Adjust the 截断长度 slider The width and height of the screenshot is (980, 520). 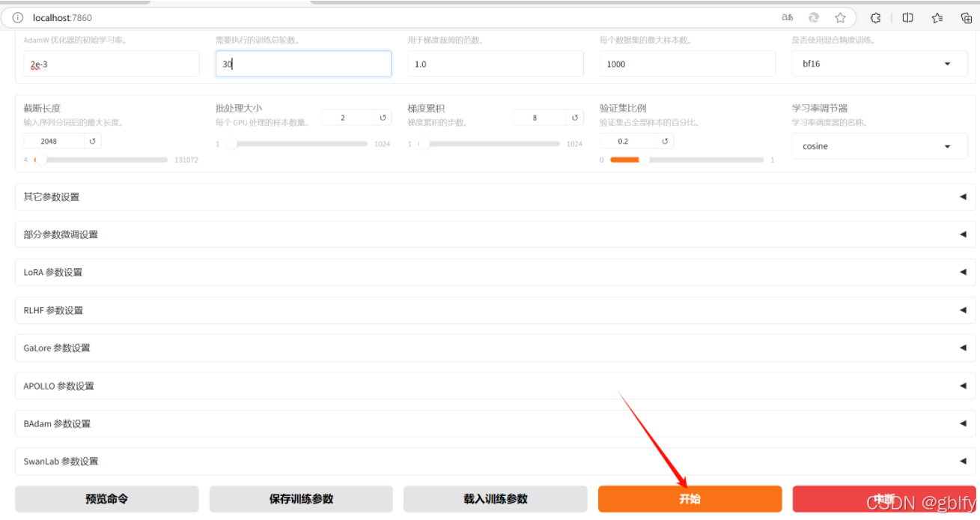pyautogui.click(x=100, y=160)
